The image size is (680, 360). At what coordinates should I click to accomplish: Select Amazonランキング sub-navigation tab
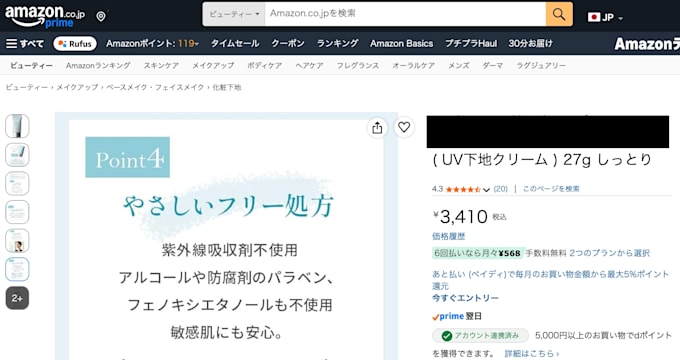tap(98, 65)
